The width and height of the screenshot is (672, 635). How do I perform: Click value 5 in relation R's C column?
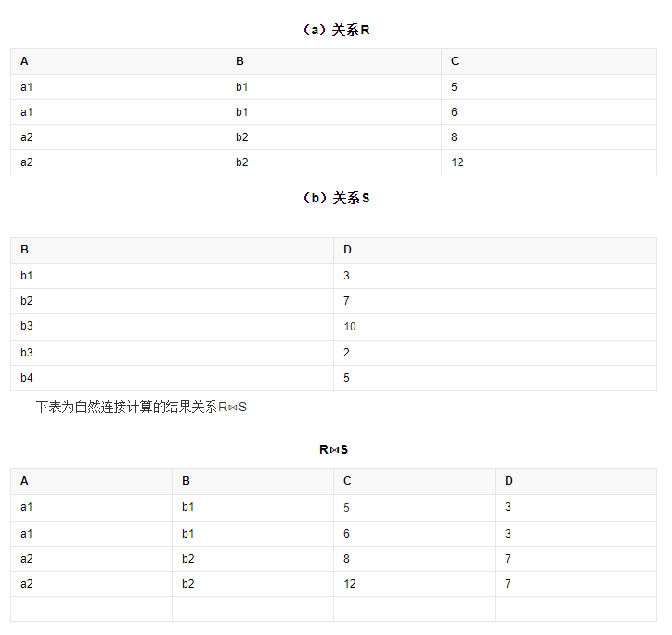coord(454,87)
